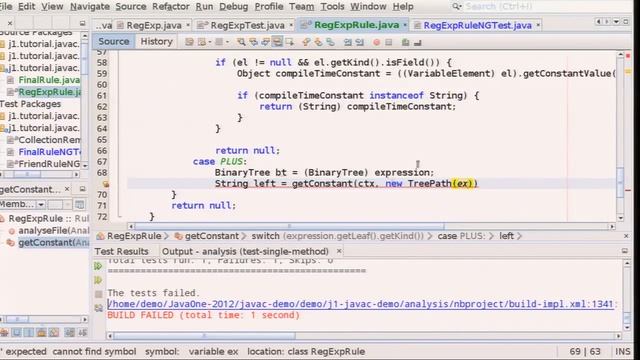The height and width of the screenshot is (360, 640).
Task: Expand getConstant breadcrumb node
Action: tap(244, 236)
